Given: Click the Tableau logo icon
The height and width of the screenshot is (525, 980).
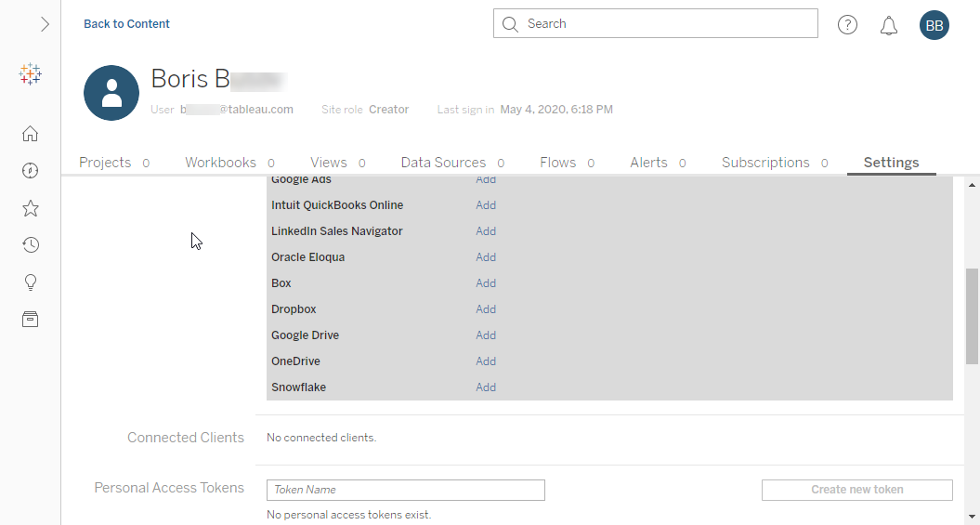Looking at the screenshot, I should 30,74.
